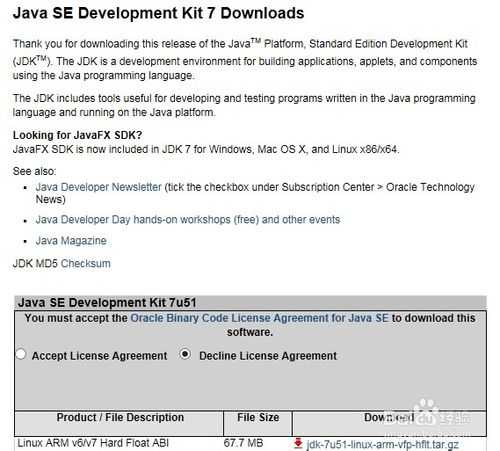Click the See also: label
Viewport: 500px width, 451px height.
coord(34,171)
